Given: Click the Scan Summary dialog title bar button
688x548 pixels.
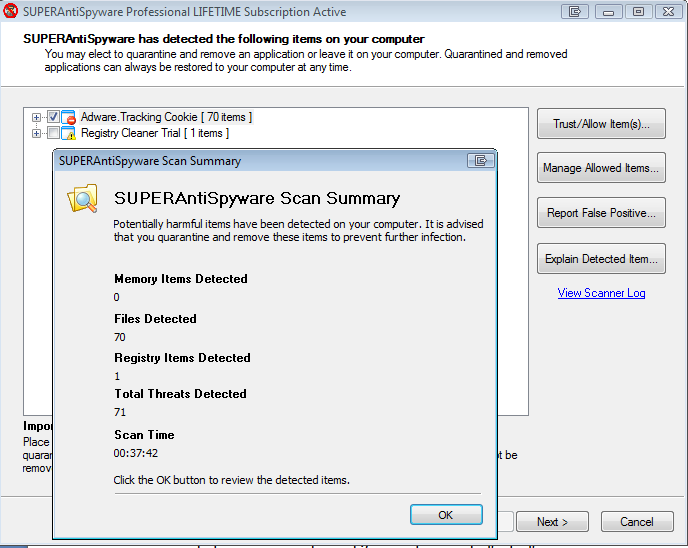Looking at the screenshot, I should [481, 160].
